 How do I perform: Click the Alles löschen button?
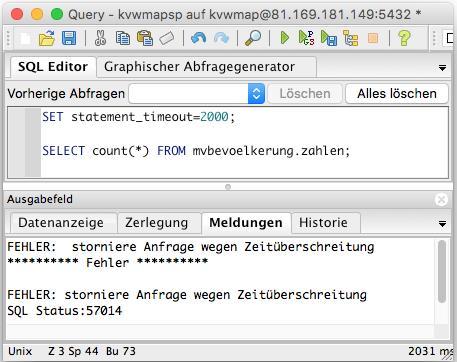click(397, 94)
